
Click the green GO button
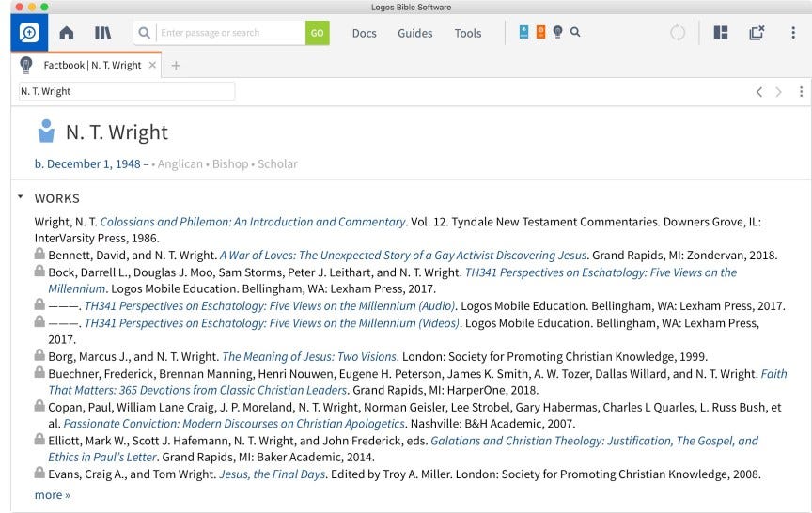pos(318,33)
